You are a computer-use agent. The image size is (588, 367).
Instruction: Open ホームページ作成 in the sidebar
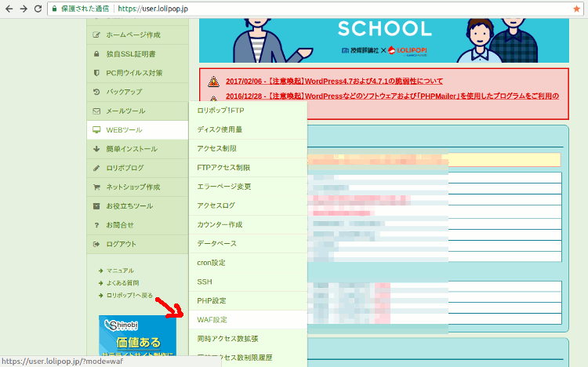[x=137, y=35]
